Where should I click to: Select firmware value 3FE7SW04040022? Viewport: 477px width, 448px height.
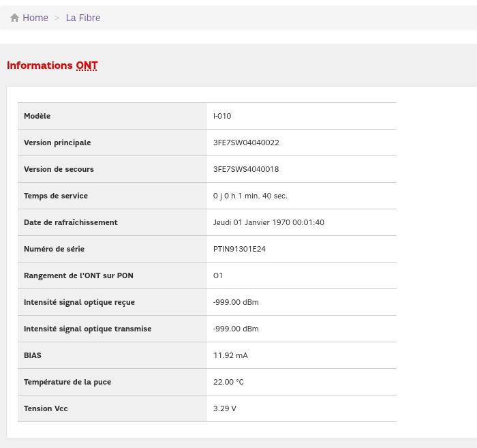click(x=246, y=143)
